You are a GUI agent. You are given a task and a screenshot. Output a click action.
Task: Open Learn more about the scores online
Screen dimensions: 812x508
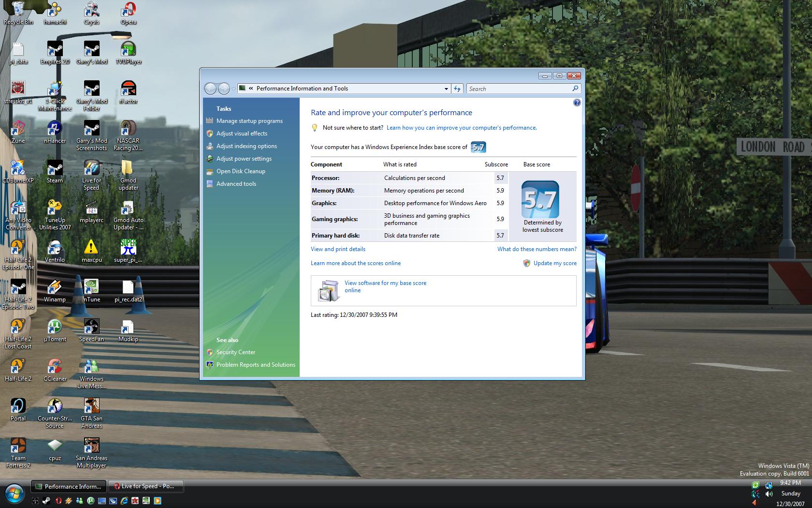(356, 263)
